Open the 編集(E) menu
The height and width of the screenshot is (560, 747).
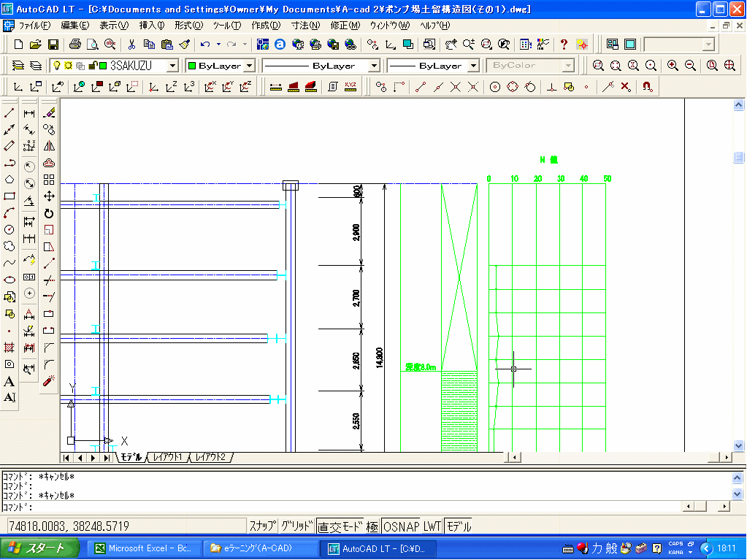(74, 26)
